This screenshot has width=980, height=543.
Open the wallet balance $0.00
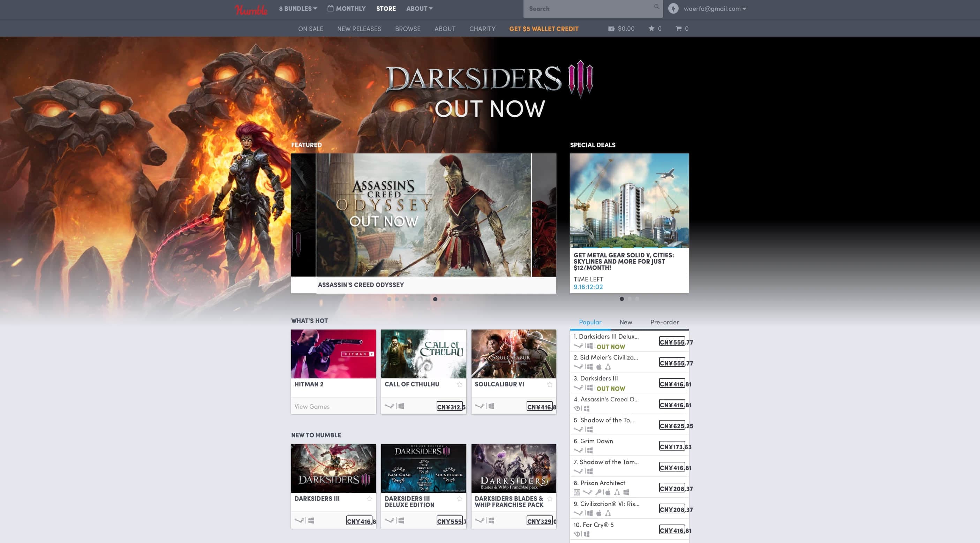621,29
